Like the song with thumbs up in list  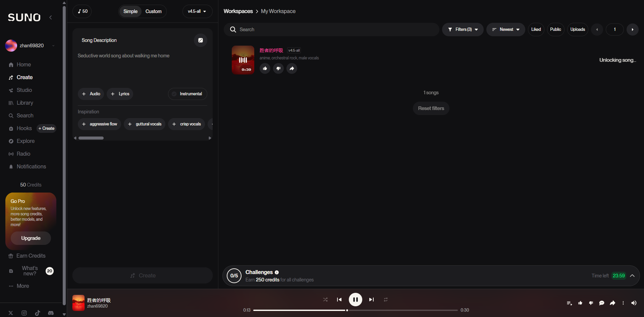(265, 68)
